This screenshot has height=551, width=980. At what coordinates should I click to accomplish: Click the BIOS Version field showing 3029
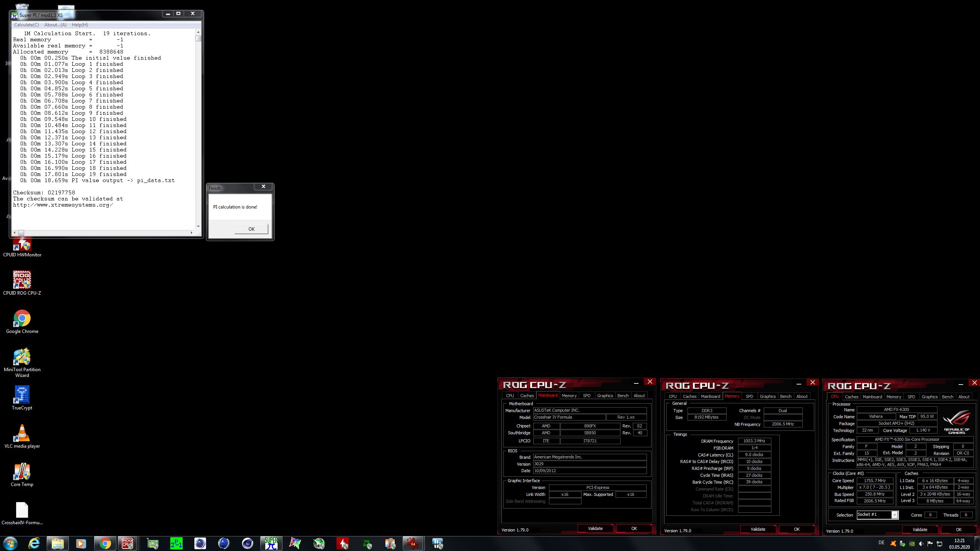590,464
